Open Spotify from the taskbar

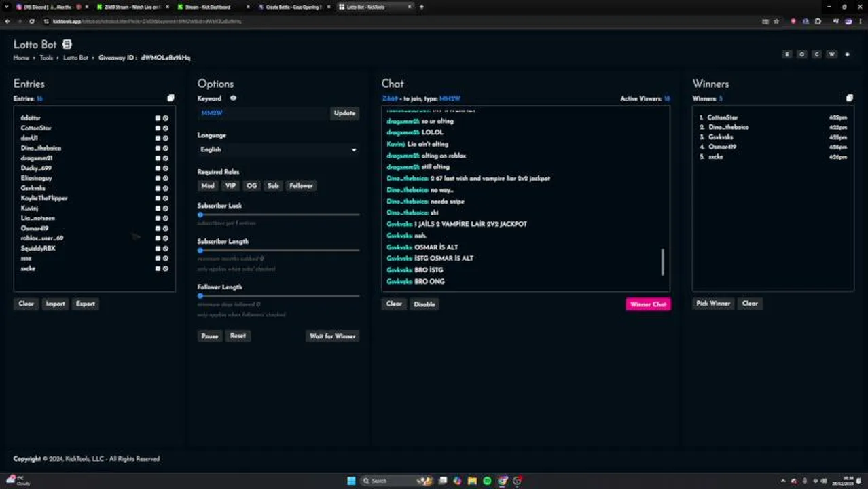pos(487,481)
